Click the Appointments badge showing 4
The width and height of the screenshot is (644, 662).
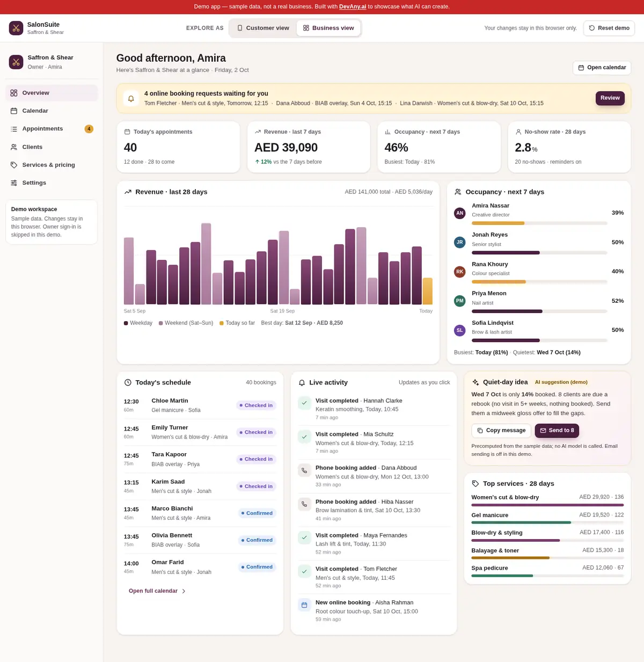click(x=89, y=129)
